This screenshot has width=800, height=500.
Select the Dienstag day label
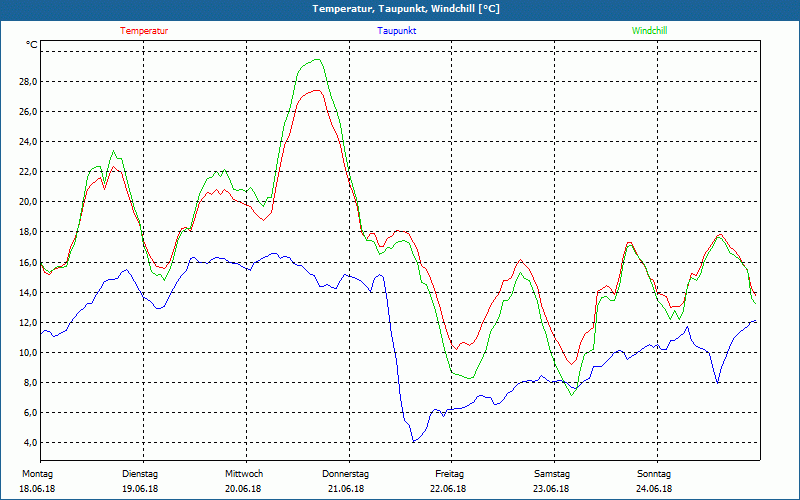pos(140,474)
